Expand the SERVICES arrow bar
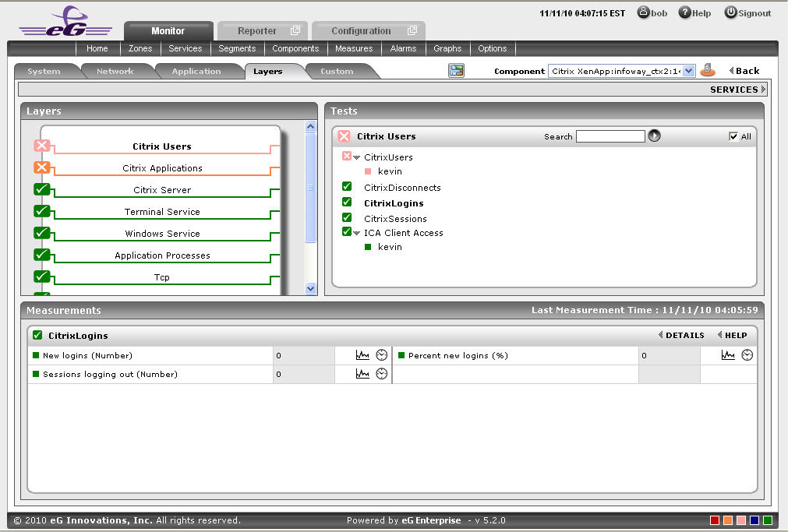This screenshot has height=532, width=788. coord(738,90)
